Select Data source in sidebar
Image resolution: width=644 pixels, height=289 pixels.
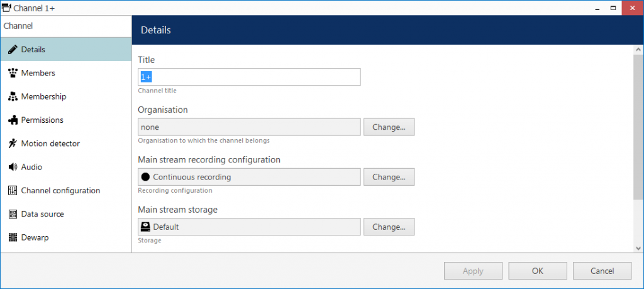click(66, 214)
